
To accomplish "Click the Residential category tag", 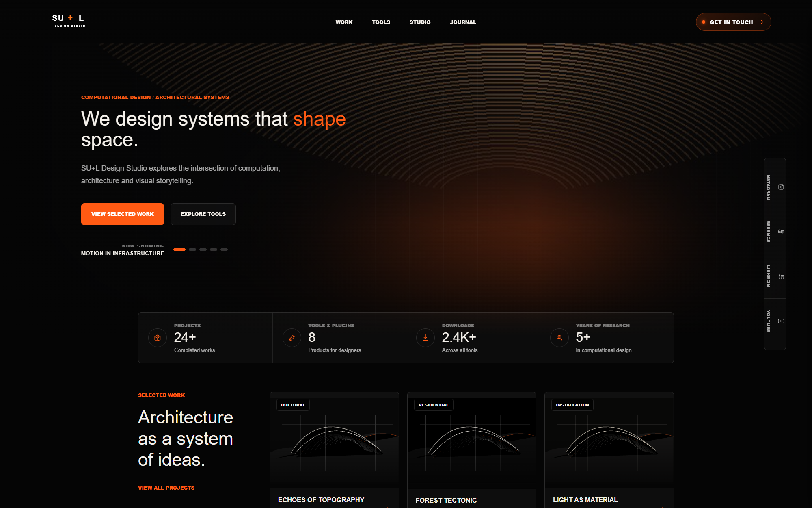I will (434, 405).
